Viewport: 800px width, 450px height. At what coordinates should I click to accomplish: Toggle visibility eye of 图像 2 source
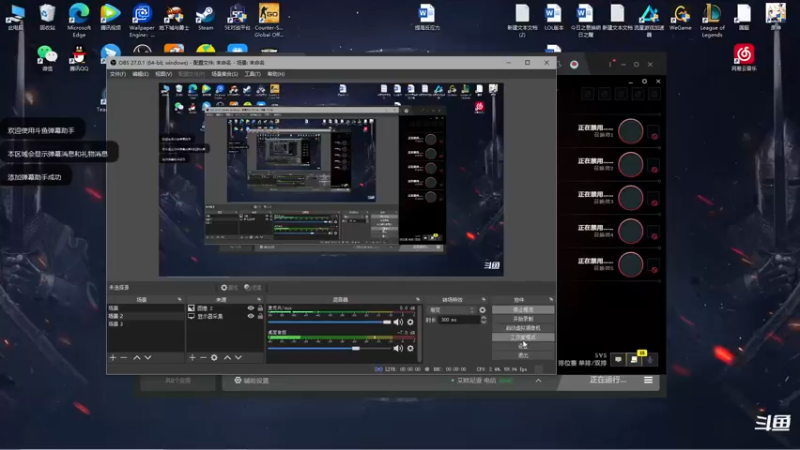coord(251,308)
